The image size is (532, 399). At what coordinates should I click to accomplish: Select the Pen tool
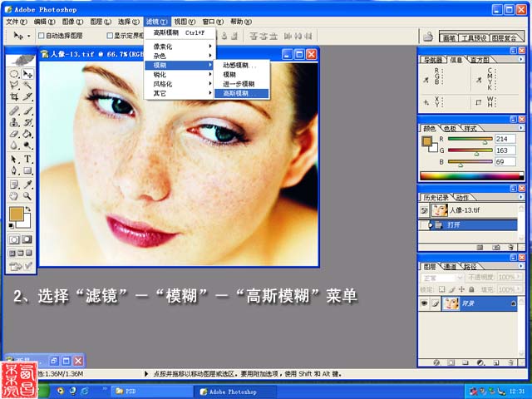click(14, 170)
